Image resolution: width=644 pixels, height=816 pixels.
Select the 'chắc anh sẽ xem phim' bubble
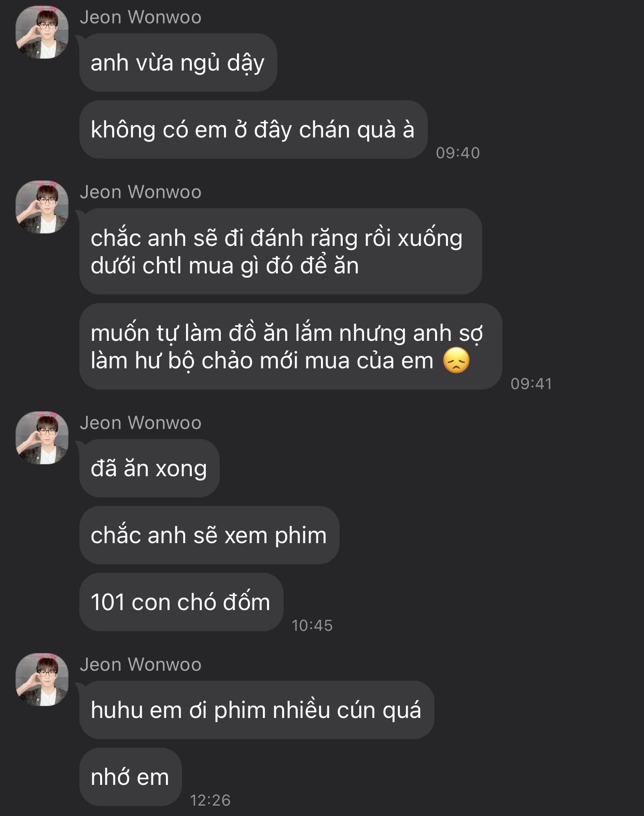(x=209, y=535)
